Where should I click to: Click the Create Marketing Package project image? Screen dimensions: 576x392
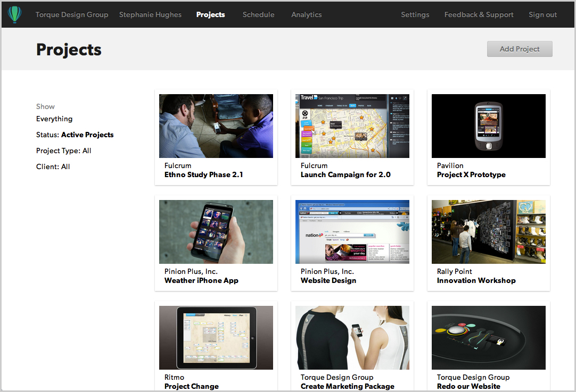click(x=352, y=338)
